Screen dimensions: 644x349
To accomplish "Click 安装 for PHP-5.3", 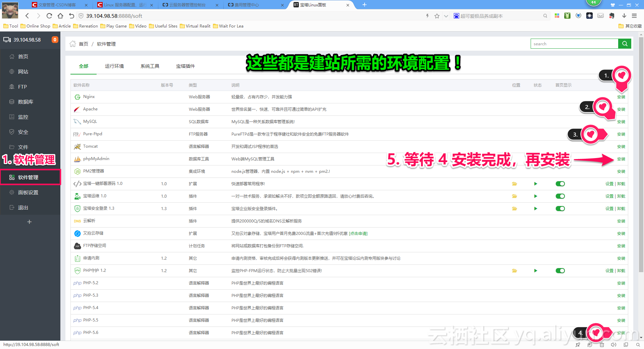I will pyautogui.click(x=621, y=296).
